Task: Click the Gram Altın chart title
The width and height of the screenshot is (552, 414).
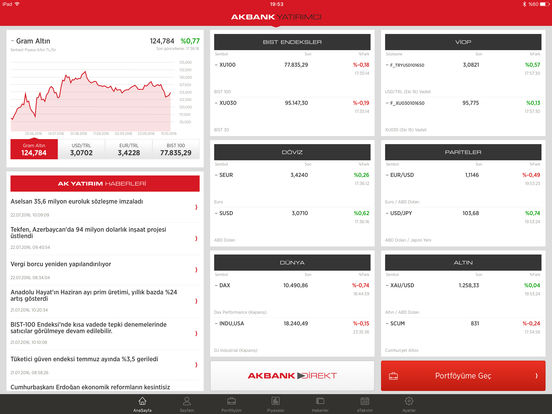Action: click(33, 41)
